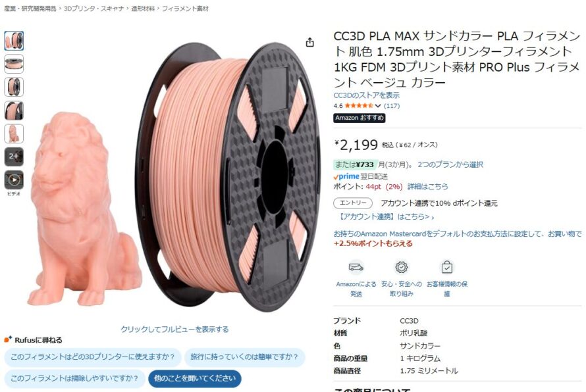Open the アカウント連携 はこちら link

tap(386, 216)
